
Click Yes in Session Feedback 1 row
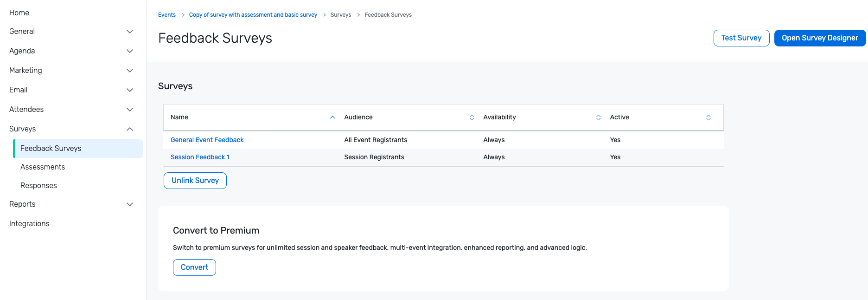coord(615,157)
